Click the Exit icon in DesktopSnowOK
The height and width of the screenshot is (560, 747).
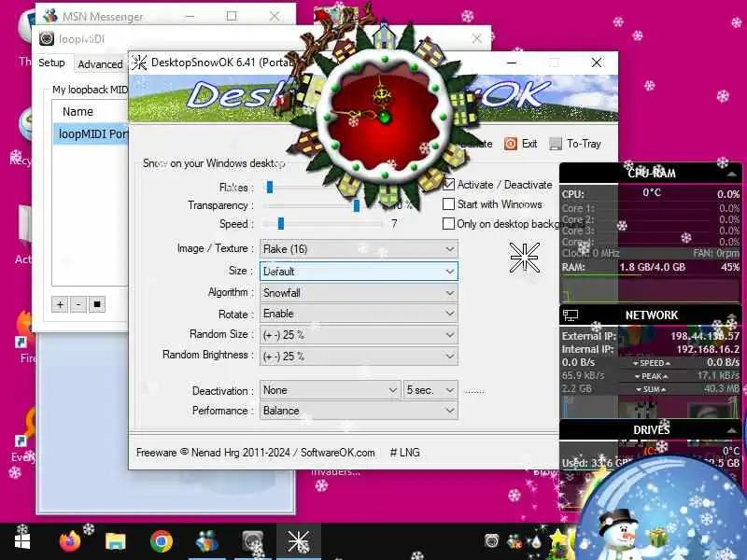point(510,144)
